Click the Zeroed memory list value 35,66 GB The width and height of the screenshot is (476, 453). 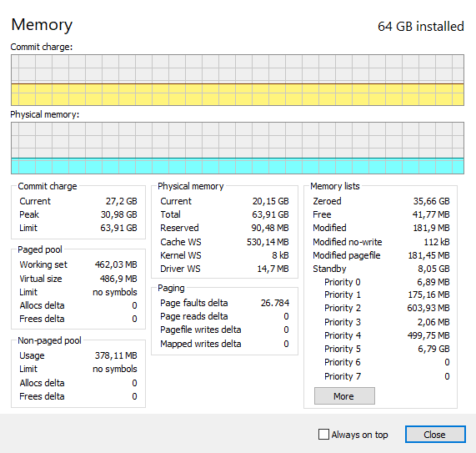431,201
